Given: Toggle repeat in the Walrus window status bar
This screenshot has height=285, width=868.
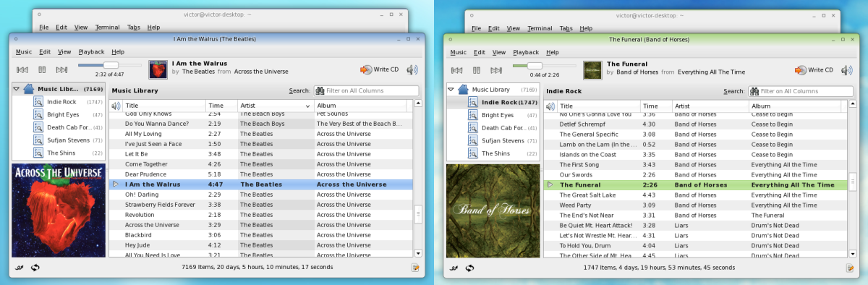Looking at the screenshot, I should [x=35, y=268].
